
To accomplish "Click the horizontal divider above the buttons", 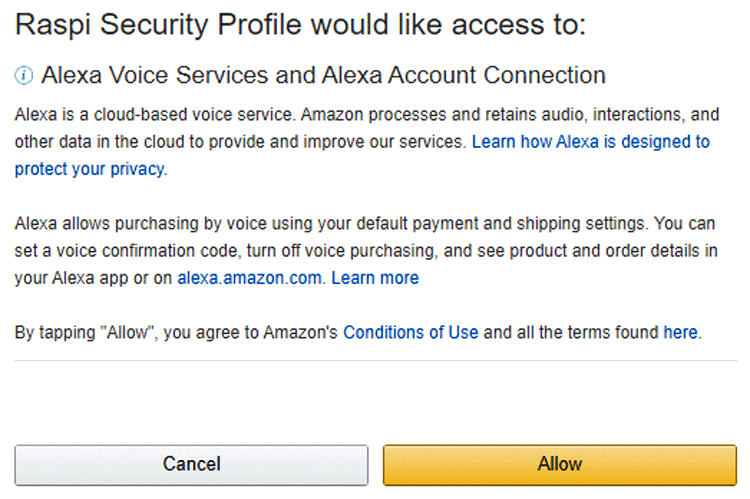I will [375, 360].
